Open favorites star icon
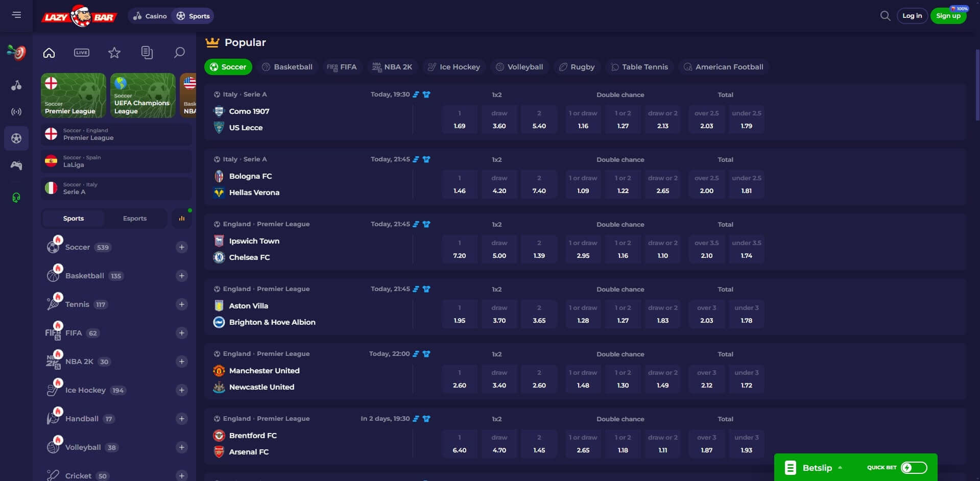Screen dimensions: 980x481 [x=114, y=53]
